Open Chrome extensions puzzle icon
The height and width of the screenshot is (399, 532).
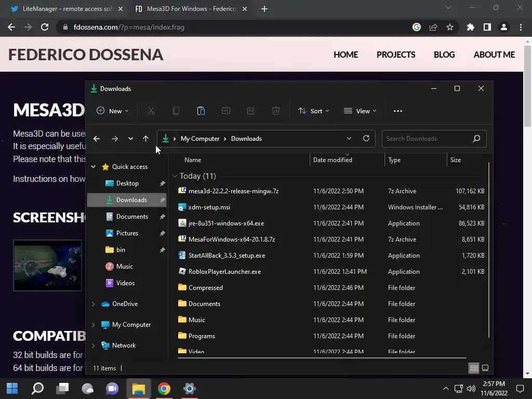pyautogui.click(x=470, y=27)
